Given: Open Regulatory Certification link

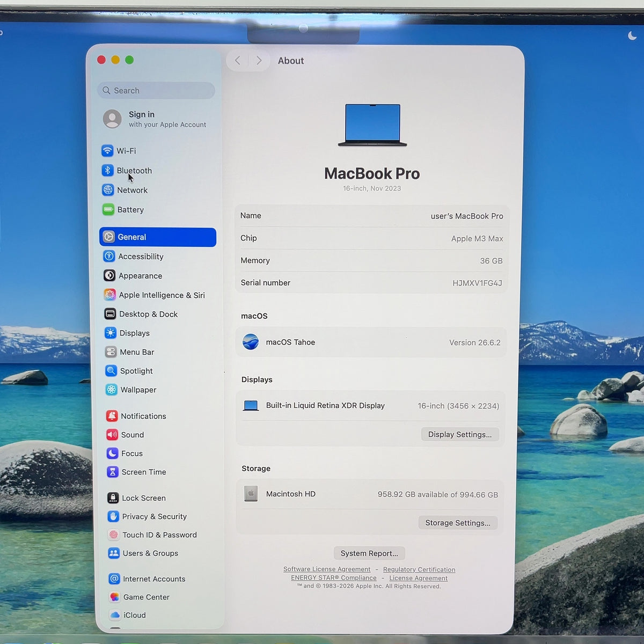Looking at the screenshot, I should click(419, 569).
